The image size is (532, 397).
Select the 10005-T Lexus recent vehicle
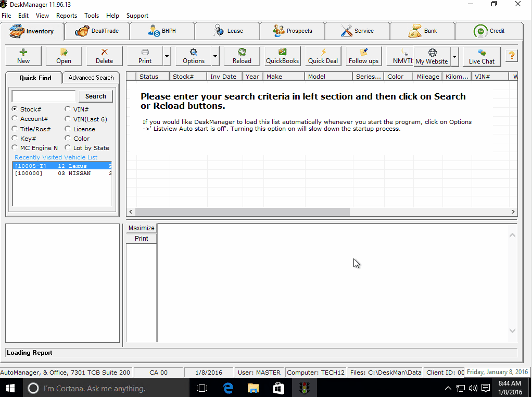[x=62, y=166]
